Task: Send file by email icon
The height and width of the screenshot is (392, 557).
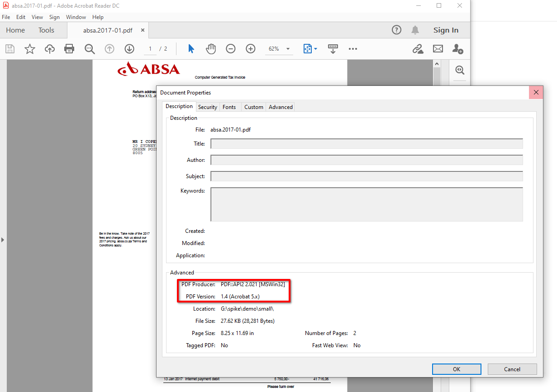Action: coord(438,49)
